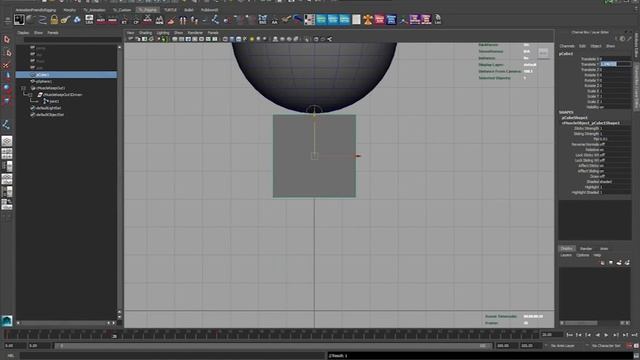Toggle wireframe display in viewport toolbar
This screenshot has height=360, width=640.
tap(225, 39)
